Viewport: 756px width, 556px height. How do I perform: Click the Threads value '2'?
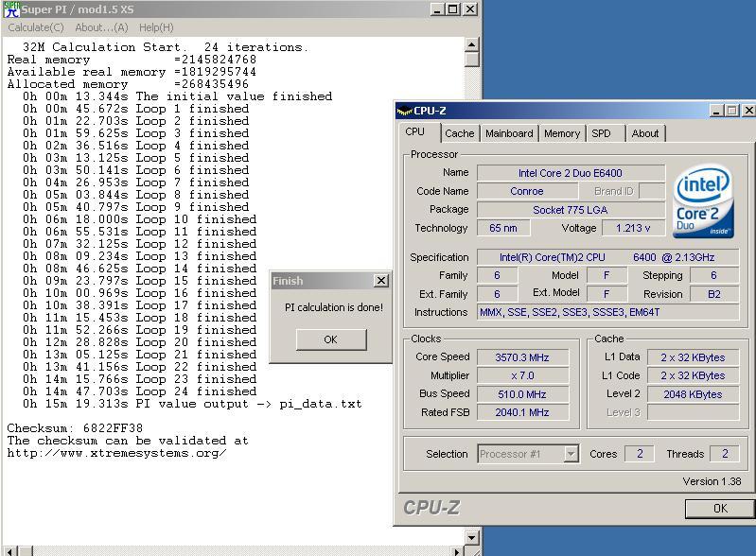pos(725,454)
